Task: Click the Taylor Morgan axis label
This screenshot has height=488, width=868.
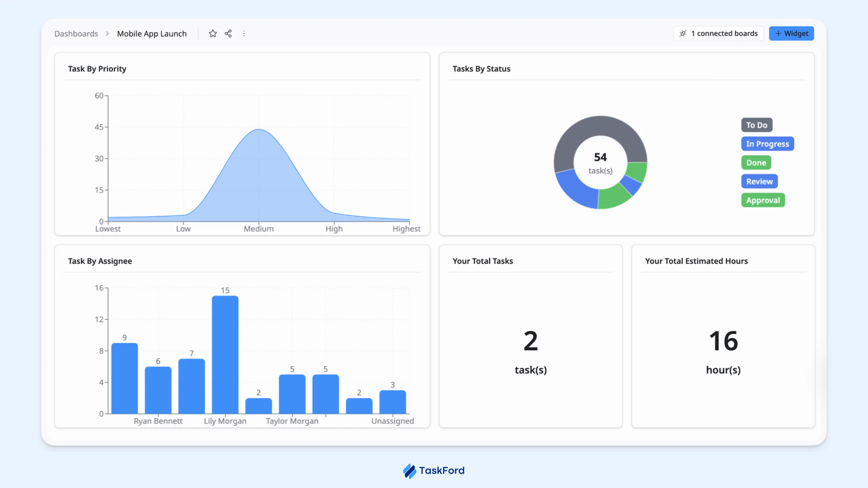Action: pyautogui.click(x=292, y=421)
